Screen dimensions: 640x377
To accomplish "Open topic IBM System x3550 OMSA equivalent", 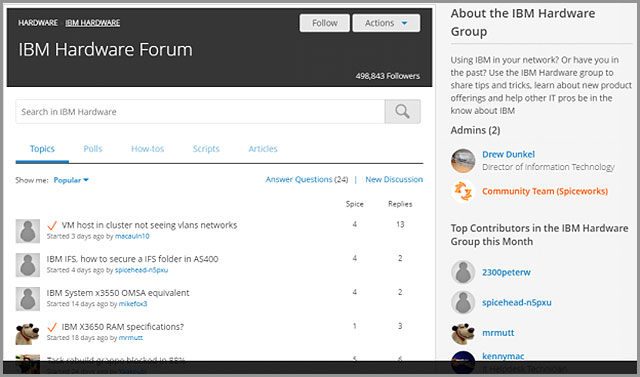I will click(118, 293).
